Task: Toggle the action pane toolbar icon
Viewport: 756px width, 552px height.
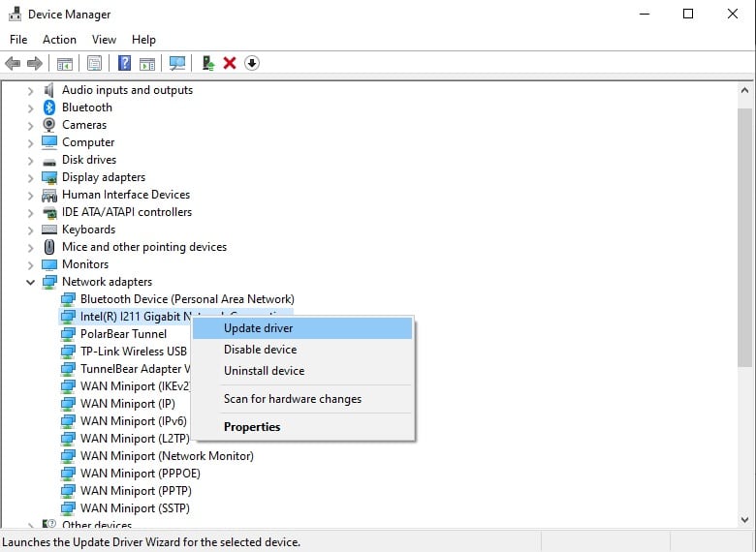Action: [x=147, y=63]
